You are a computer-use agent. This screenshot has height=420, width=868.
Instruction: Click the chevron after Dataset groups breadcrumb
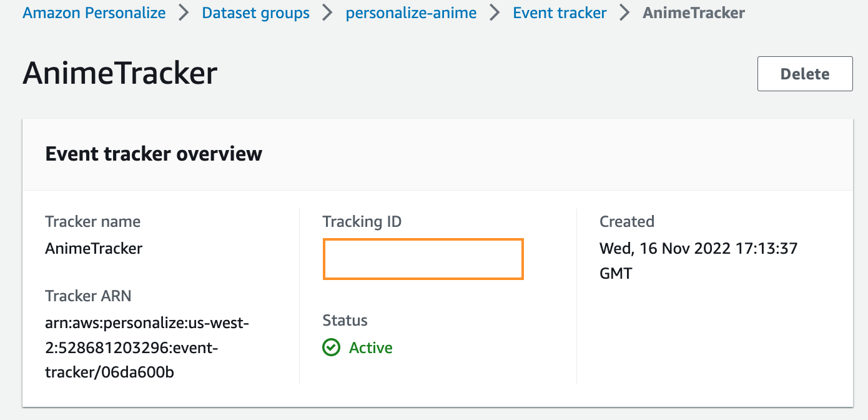328,13
